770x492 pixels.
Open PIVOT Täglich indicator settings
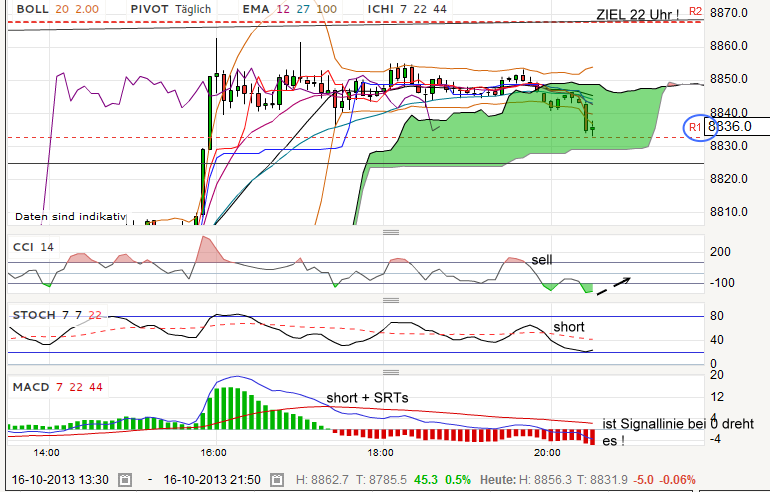coord(171,9)
